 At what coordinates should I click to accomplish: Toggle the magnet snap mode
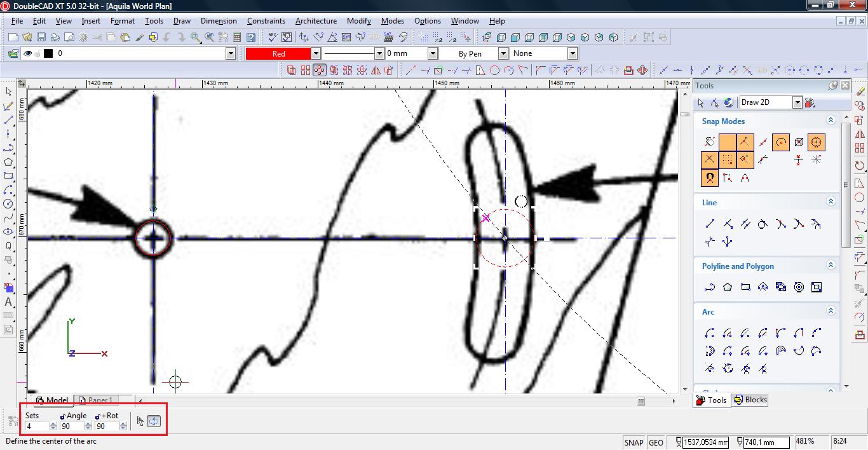pyautogui.click(x=709, y=179)
